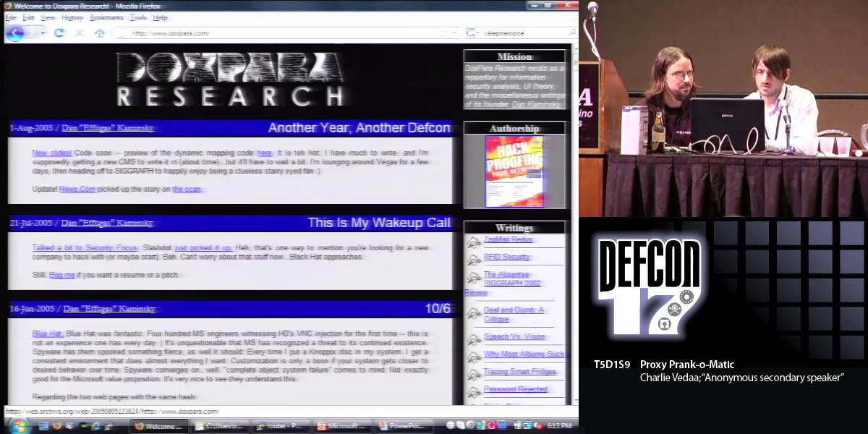The width and height of the screenshot is (868, 434).
Task: Open the address bar history dropdown
Action: tap(454, 33)
